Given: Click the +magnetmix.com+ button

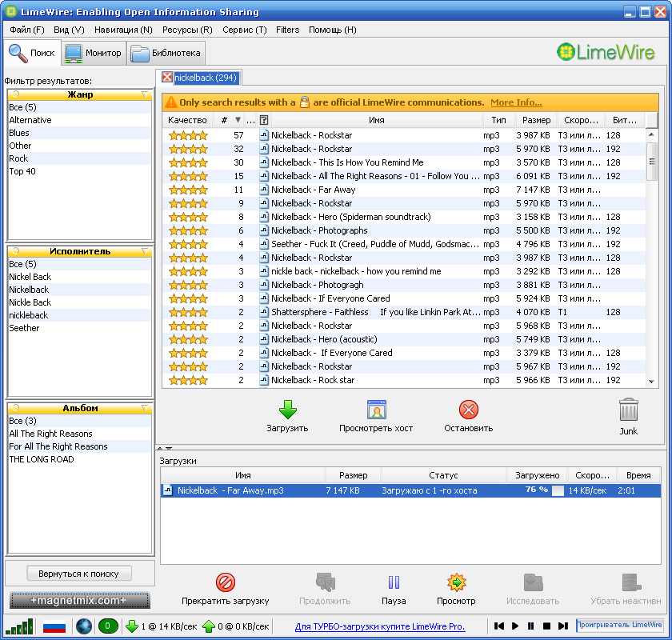Looking at the screenshot, I should pyautogui.click(x=80, y=600).
